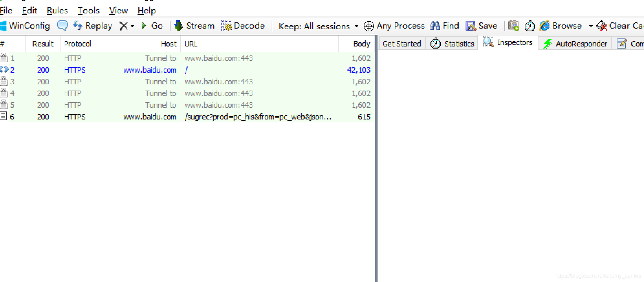Screen dimensions: 644x282
Task: Switch to the AutoResponder tab
Action: [x=575, y=44]
